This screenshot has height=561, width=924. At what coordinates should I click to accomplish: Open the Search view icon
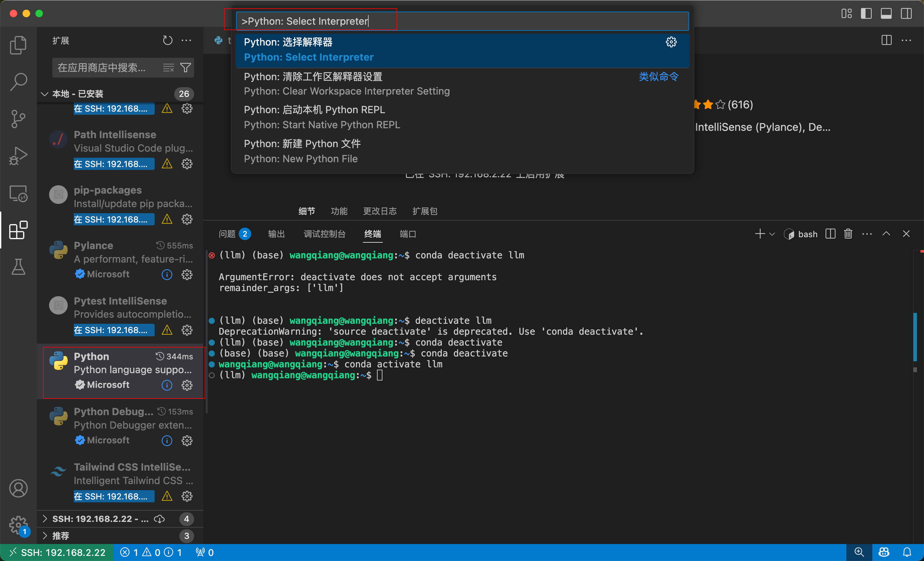point(18,81)
